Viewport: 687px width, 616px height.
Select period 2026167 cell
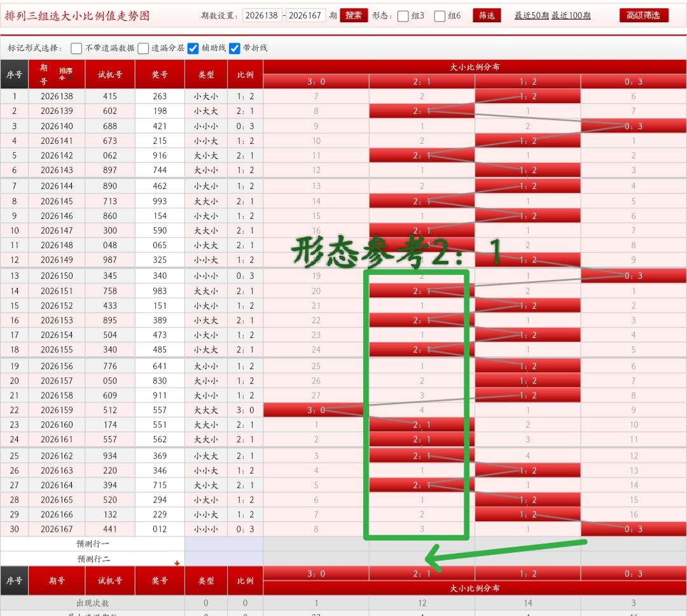click(57, 529)
